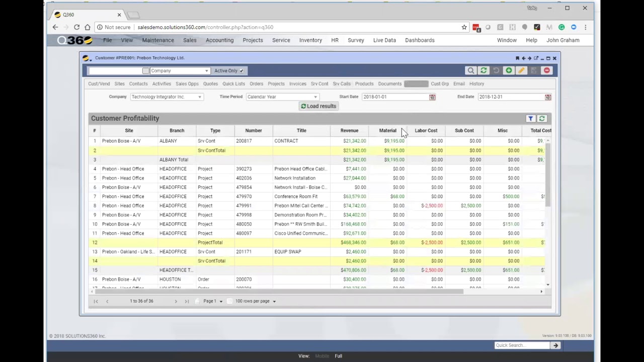The image size is (644, 362).
Task: Select row 13 EQUIP SWAP
Action: [317, 252]
